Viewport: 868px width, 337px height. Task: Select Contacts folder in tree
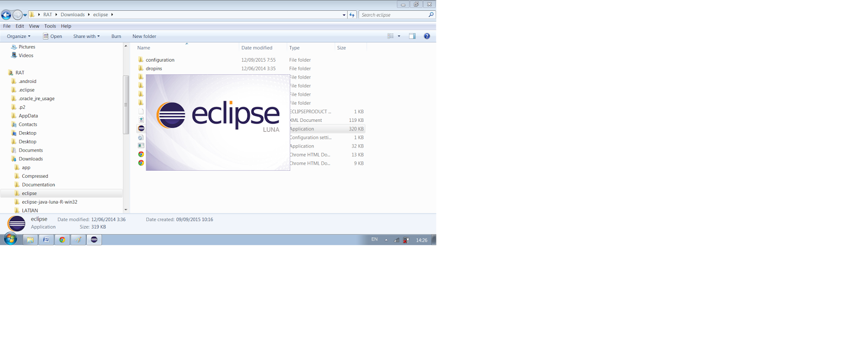28,125
